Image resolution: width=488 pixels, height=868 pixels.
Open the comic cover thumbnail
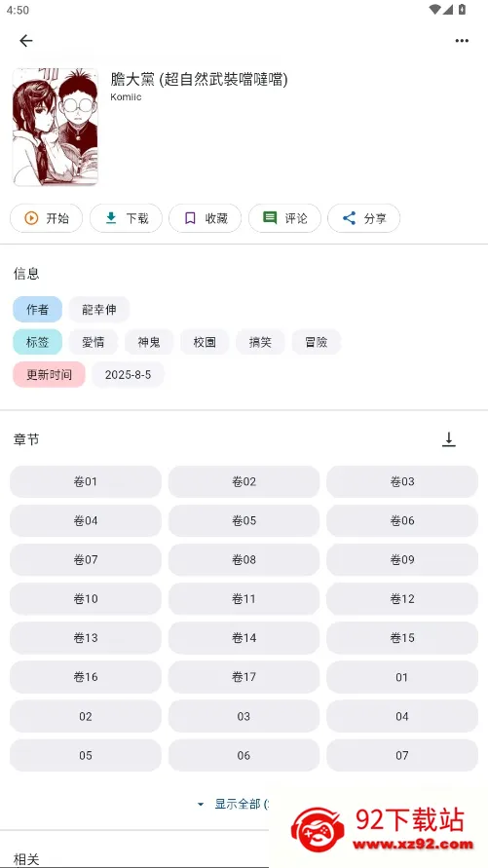(56, 127)
